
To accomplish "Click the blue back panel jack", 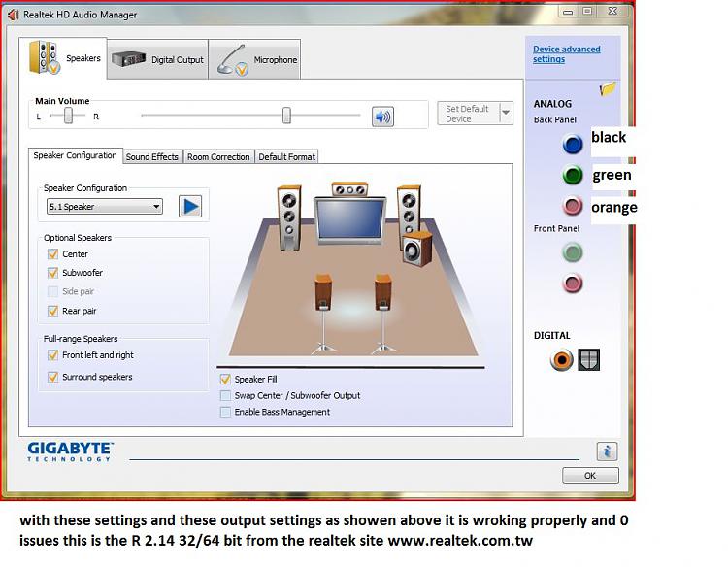I will pyautogui.click(x=573, y=144).
